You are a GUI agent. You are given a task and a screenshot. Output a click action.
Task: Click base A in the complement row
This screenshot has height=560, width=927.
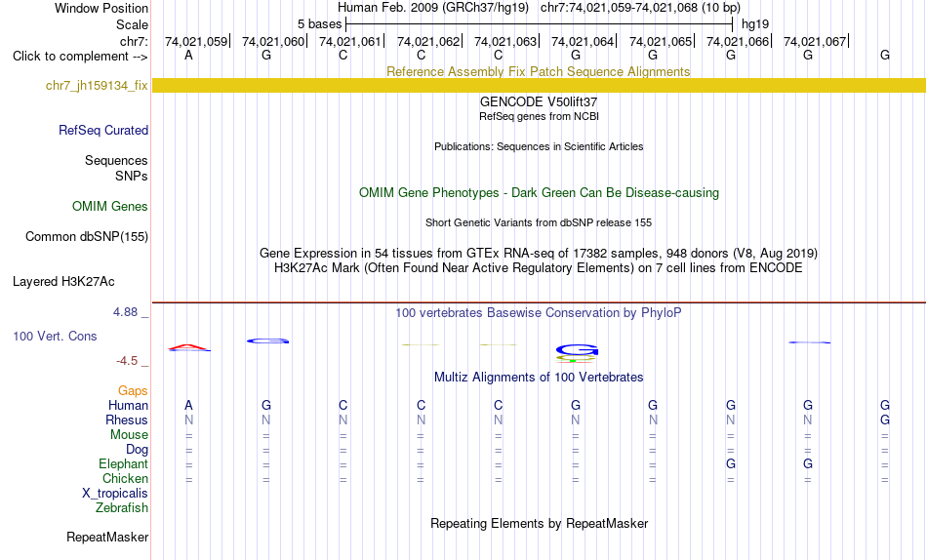pyautogui.click(x=188, y=55)
